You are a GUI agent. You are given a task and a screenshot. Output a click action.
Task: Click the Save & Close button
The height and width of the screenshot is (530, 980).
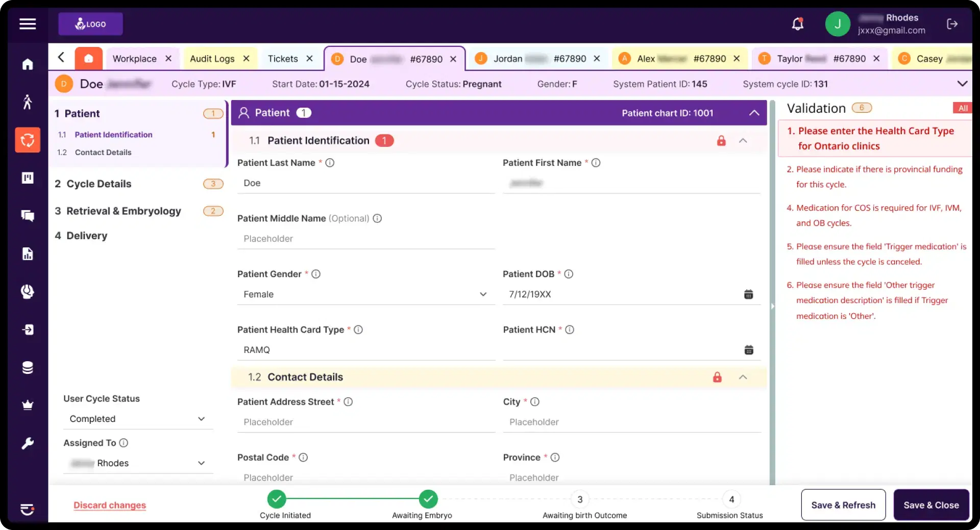(932, 505)
